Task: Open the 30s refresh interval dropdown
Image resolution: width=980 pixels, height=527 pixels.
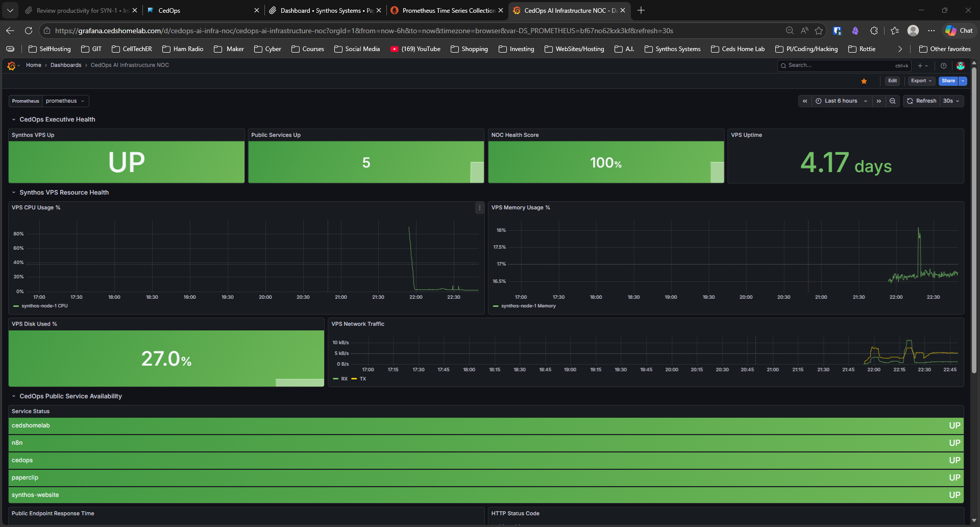Action: [951, 101]
